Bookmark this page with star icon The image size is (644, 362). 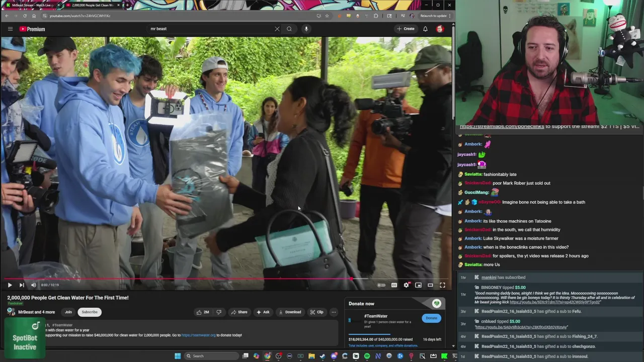click(327, 16)
